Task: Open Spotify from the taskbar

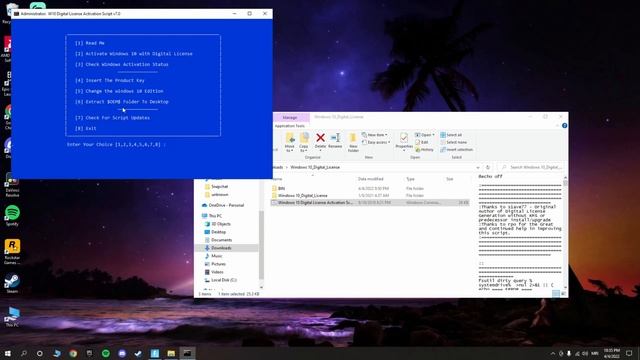Action: click(106, 353)
